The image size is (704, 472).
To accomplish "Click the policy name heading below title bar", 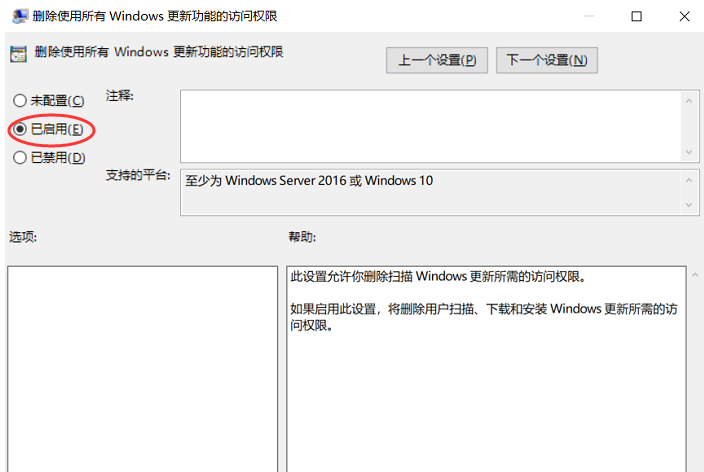I will 159,52.
